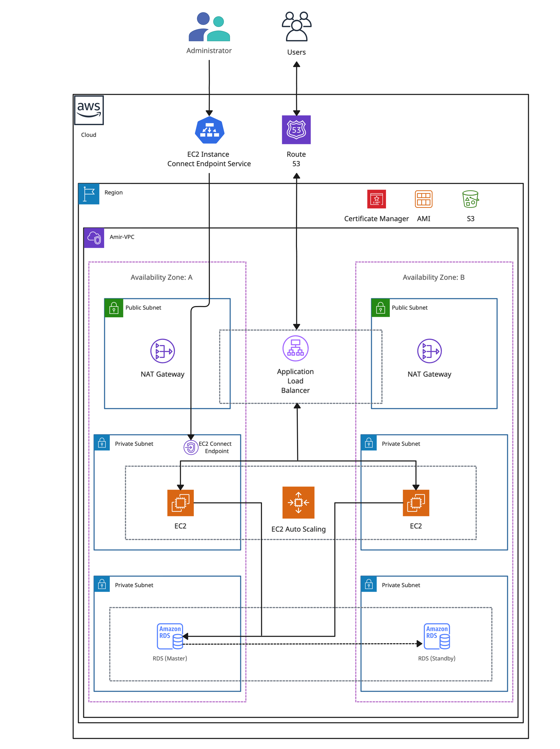Click the EC2 Auto Scaling icon

tap(298, 502)
